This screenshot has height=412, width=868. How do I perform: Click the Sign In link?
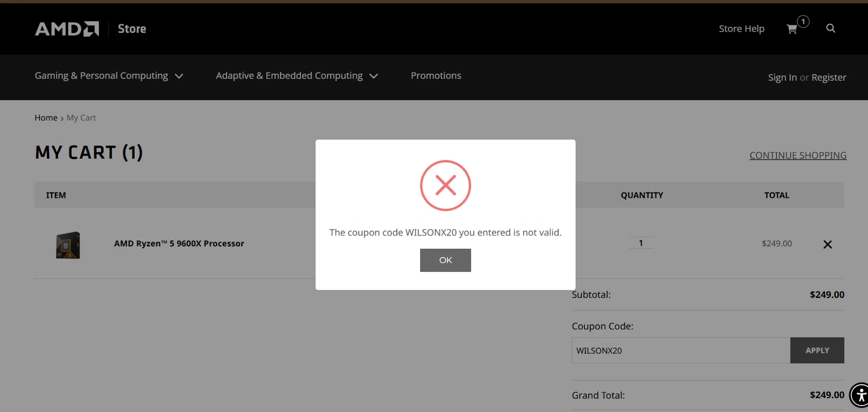tap(782, 78)
